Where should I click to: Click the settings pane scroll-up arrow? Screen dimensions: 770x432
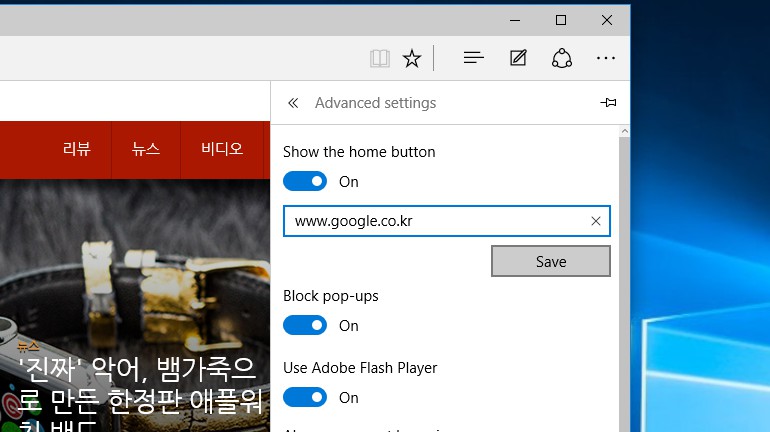pos(624,131)
